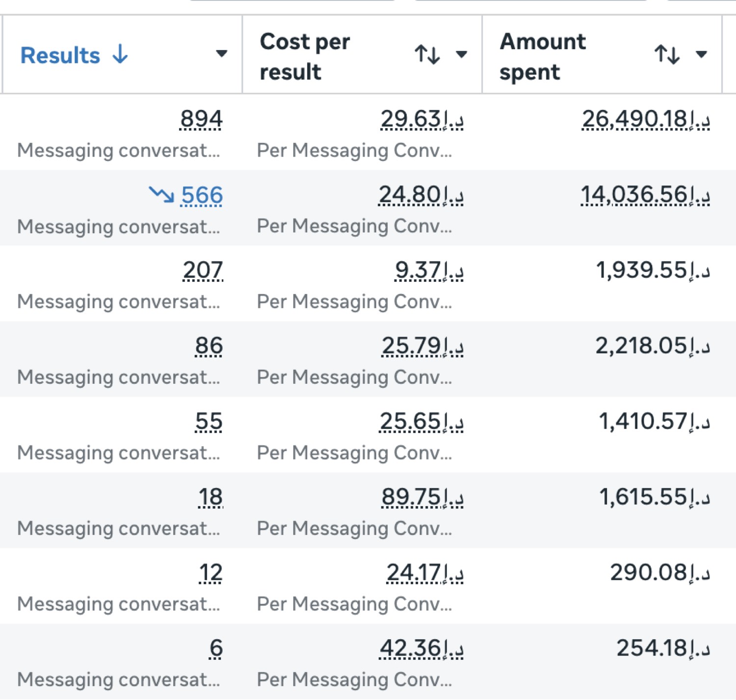Click the 26,490.18 amount spent value
The height and width of the screenshot is (700, 736).
(646, 119)
